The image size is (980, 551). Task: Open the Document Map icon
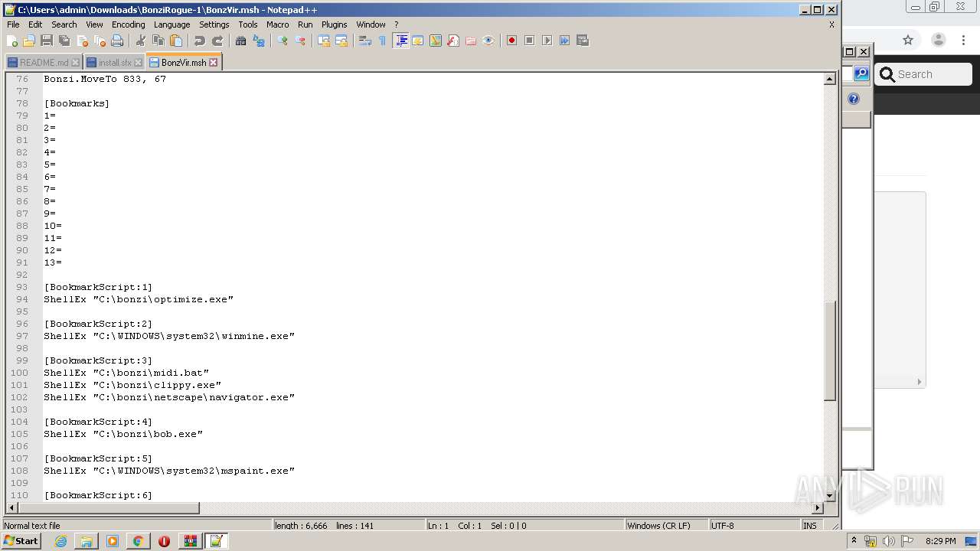435,41
